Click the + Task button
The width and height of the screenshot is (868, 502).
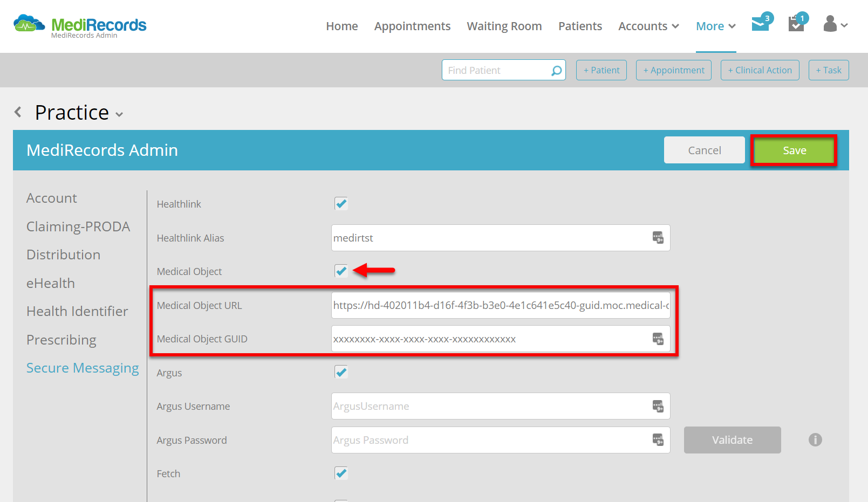click(829, 70)
